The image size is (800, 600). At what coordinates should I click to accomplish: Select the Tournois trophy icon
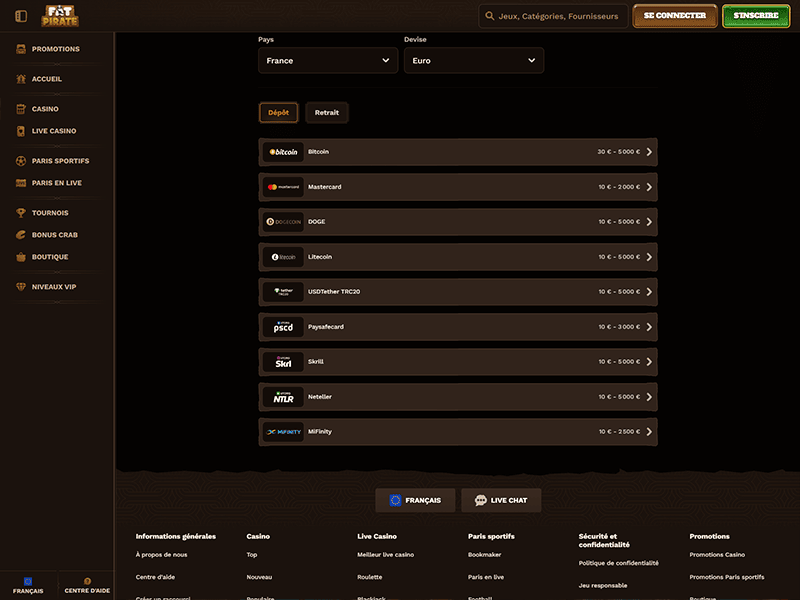[21, 213]
